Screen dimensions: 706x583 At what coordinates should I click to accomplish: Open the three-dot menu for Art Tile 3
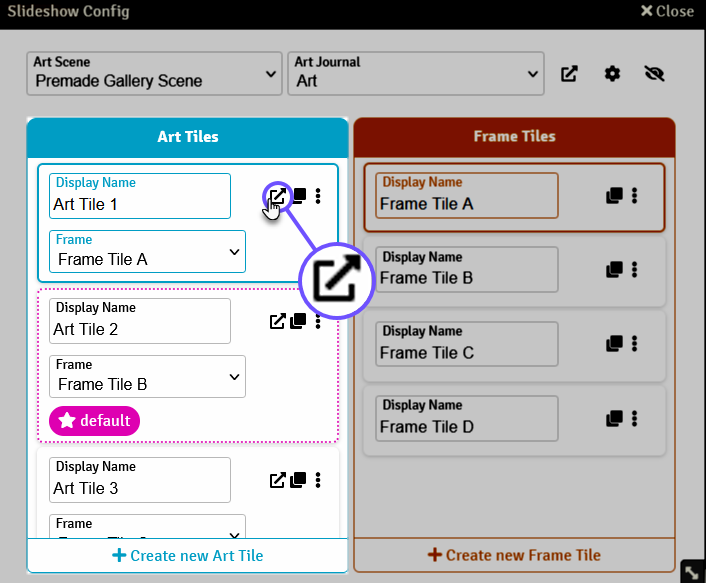pyautogui.click(x=318, y=480)
